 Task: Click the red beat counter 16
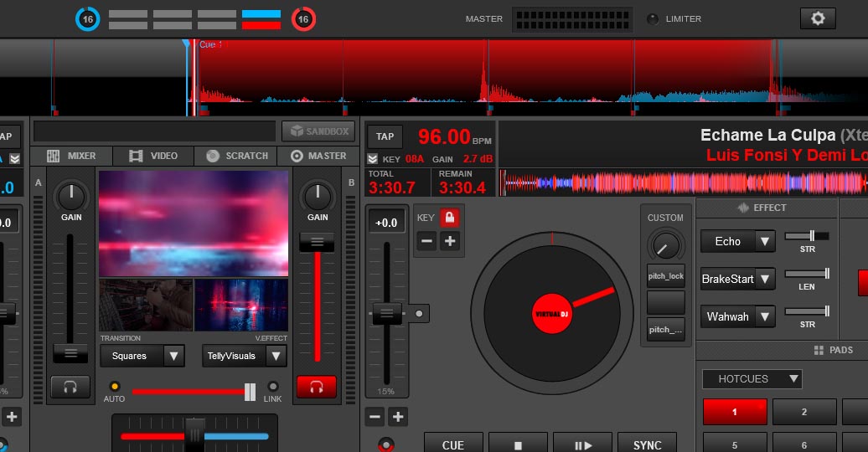303,19
